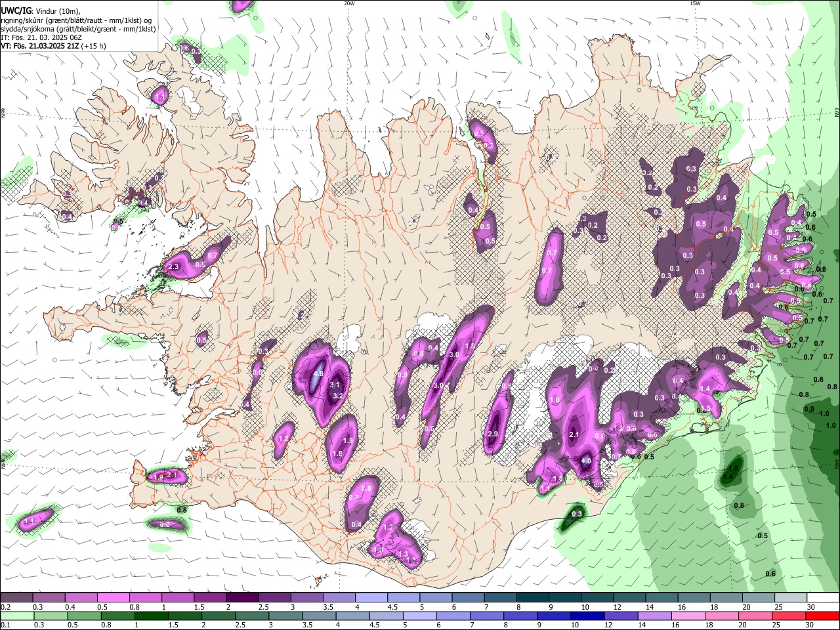Viewport: 840px width, 630px height.
Task: Select green bottom legend swatch starting at 0.3
Action: [50, 616]
